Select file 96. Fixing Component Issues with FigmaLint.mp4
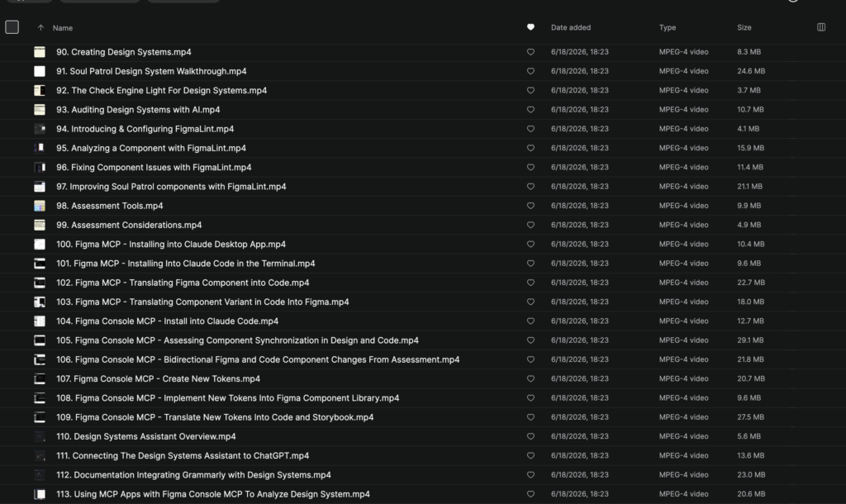 (x=154, y=167)
